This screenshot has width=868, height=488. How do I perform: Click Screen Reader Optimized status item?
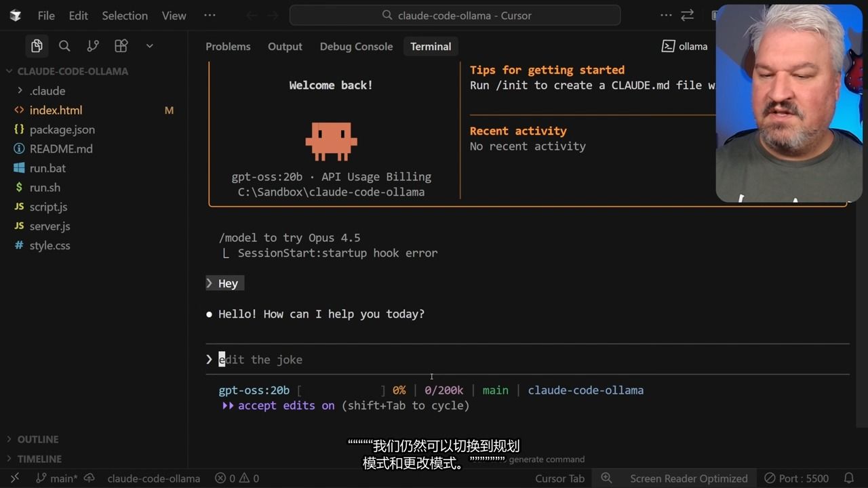point(688,479)
